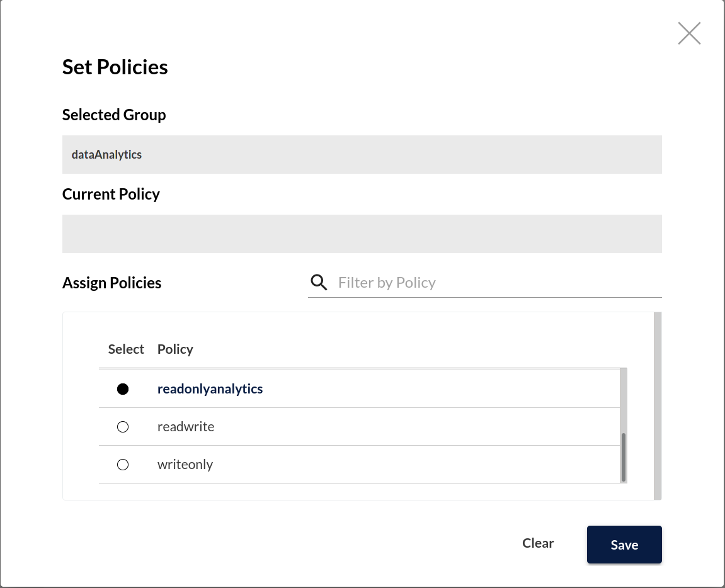Screen dimensions: 725x588
Task: Click the dataAnalytics group field
Action: click(x=362, y=154)
